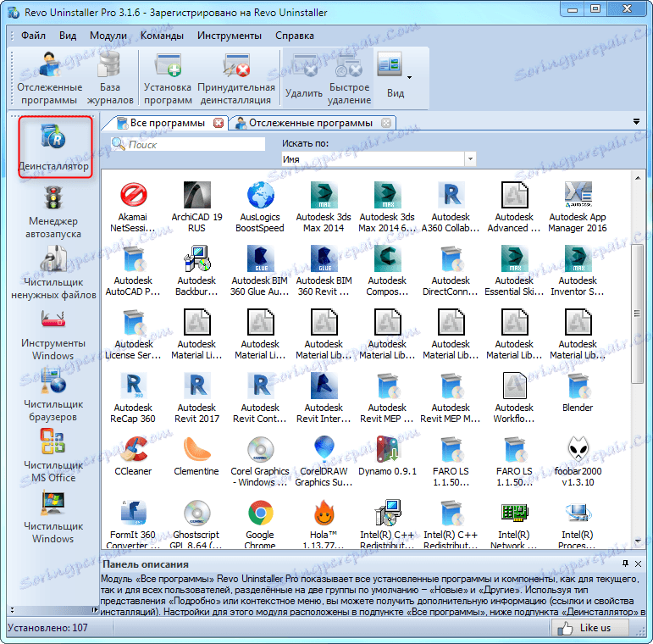653x644 pixels.
Task: Select Autodesk App Manager 2016
Action: point(578,207)
